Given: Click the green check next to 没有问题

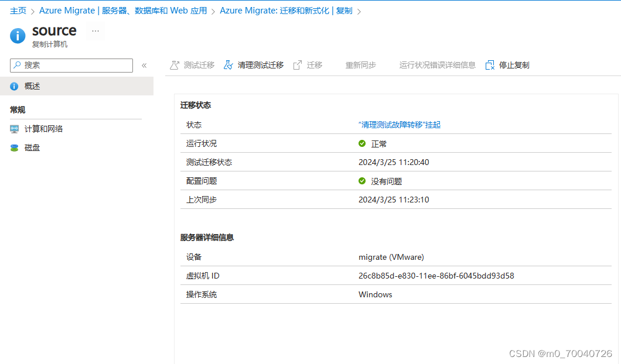Looking at the screenshot, I should [x=362, y=181].
